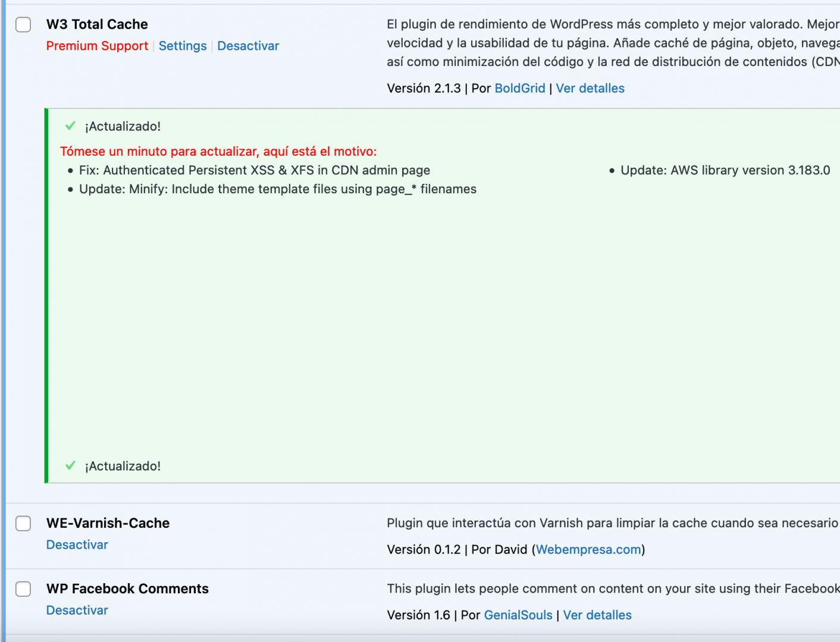Click the top '¡Actualizado!' status text
Viewport: 840px width, 642px height.
(x=123, y=126)
